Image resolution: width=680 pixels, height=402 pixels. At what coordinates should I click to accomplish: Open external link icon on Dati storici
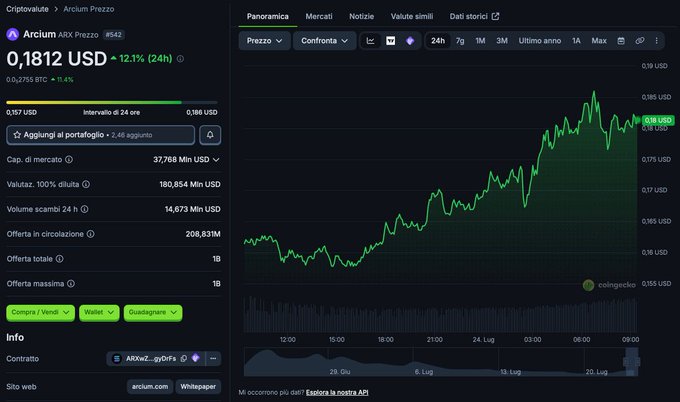point(495,16)
